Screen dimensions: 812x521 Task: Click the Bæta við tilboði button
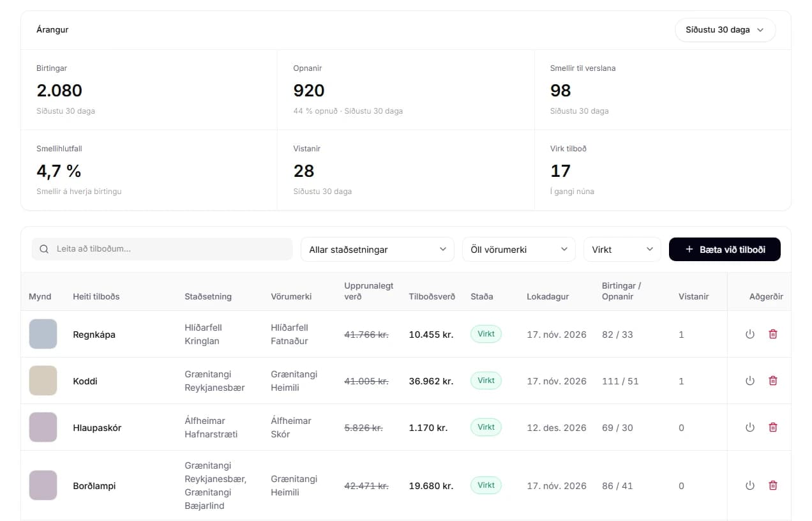[x=725, y=250]
